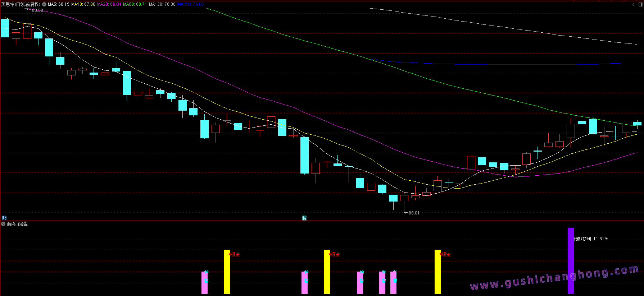Click the diamond icon in top-right corner
Image resolution: width=644 pixels, height=296 pixels.
(634, 4)
